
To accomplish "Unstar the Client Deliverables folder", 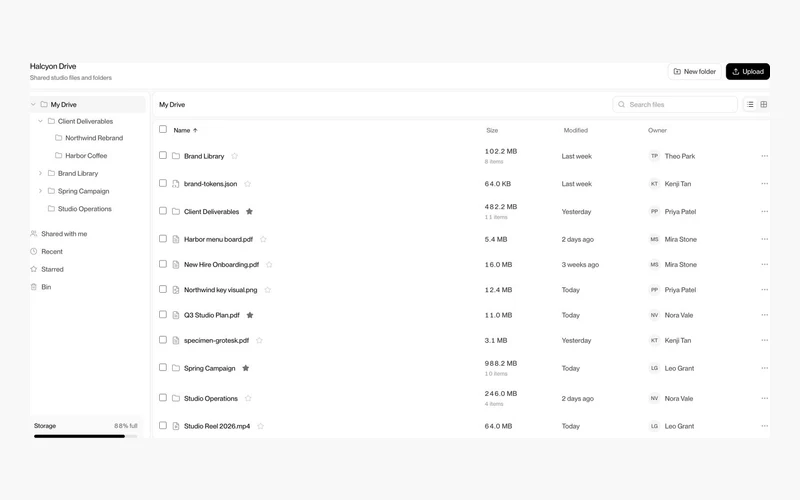I will coord(249,211).
